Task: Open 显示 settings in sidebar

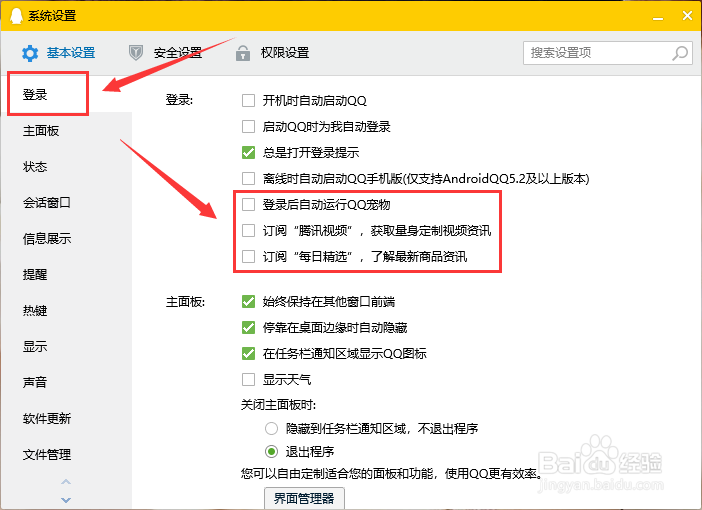Action: point(35,347)
